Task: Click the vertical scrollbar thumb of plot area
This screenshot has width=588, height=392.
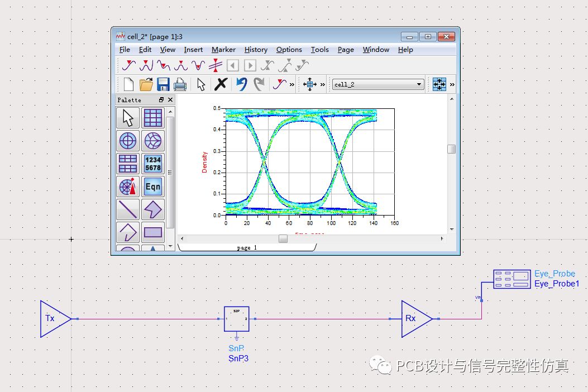Action: (452, 149)
